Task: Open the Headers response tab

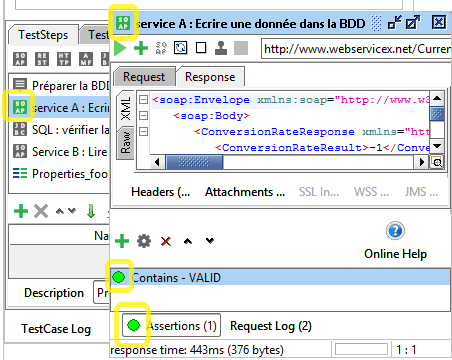Action: coord(161,192)
